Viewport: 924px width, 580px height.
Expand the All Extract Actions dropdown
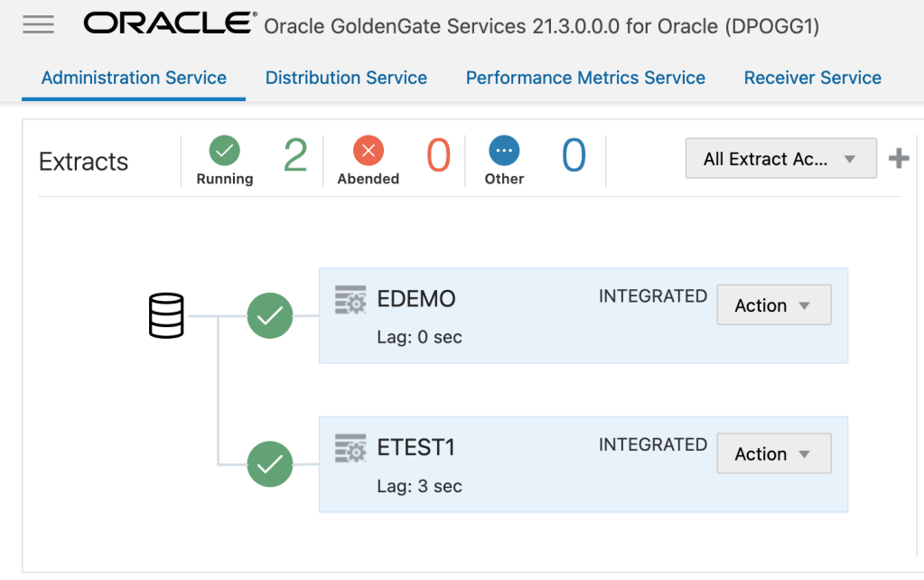click(780, 159)
